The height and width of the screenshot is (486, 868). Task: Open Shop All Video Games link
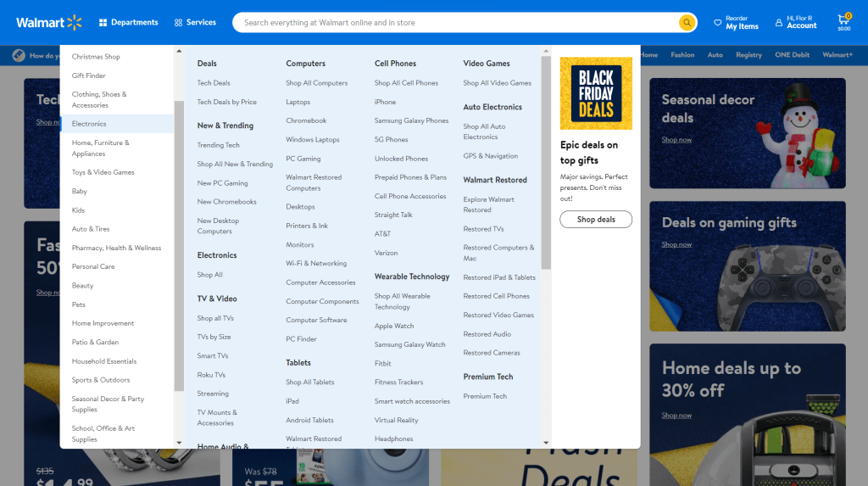click(x=497, y=83)
